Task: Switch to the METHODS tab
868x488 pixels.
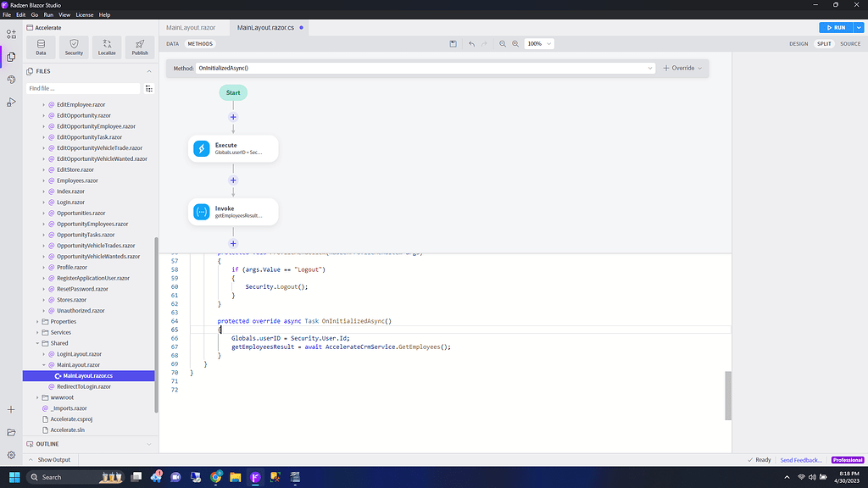Action: [200, 43]
